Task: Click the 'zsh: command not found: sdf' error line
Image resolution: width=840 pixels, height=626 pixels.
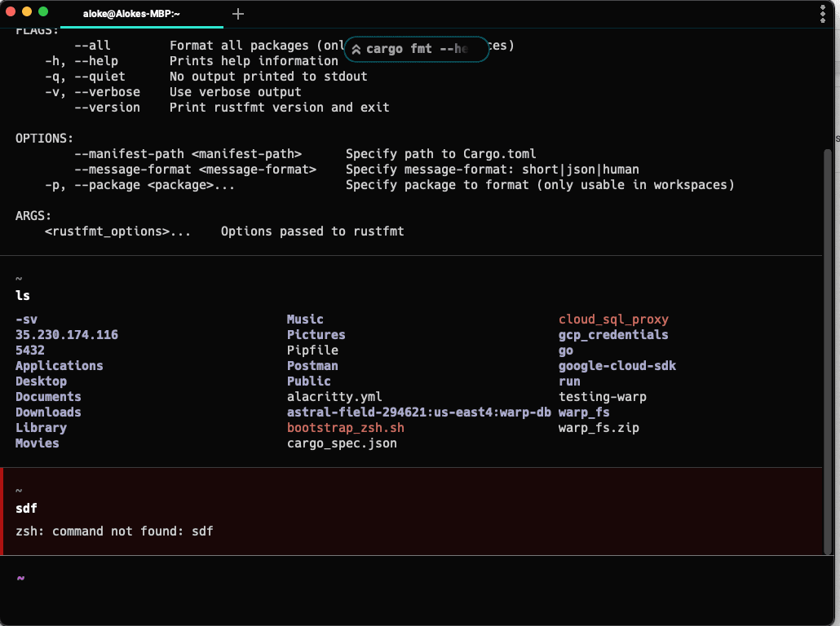Action: 114,531
